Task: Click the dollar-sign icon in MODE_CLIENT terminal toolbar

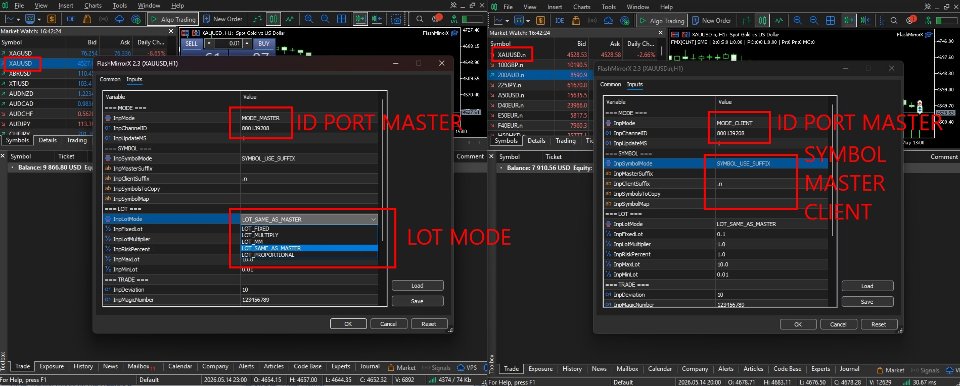Action: (541, 20)
